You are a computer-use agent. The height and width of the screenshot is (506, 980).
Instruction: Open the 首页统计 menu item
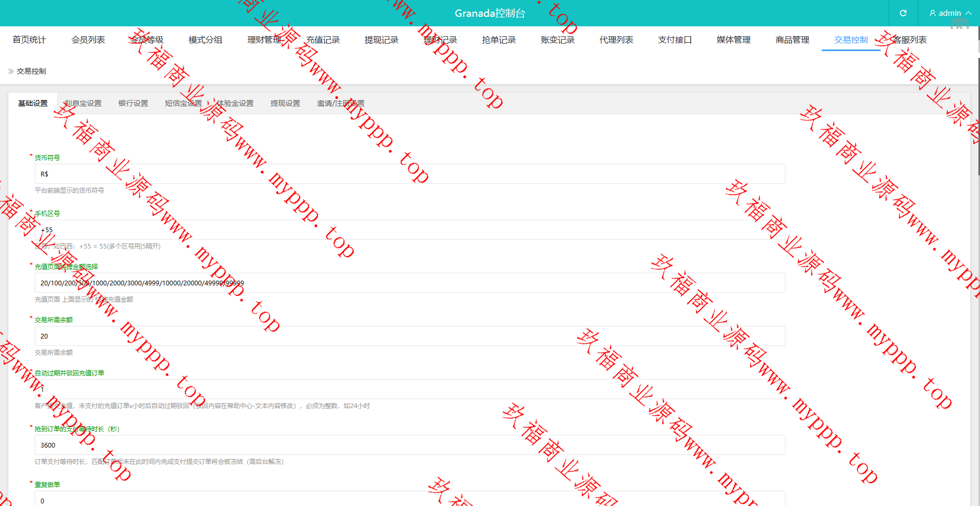pos(29,40)
